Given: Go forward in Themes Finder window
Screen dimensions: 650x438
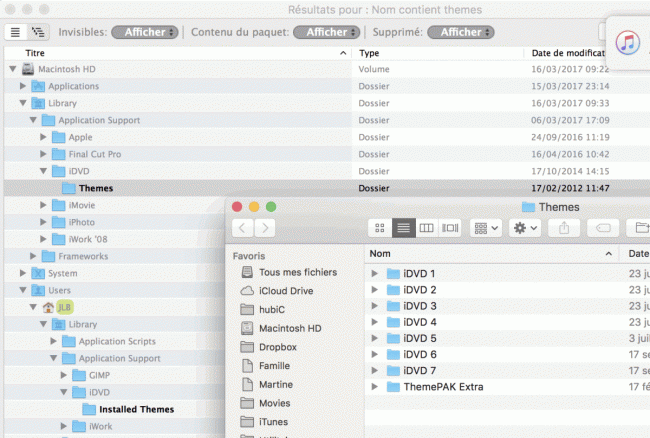Looking at the screenshot, I should (265, 227).
